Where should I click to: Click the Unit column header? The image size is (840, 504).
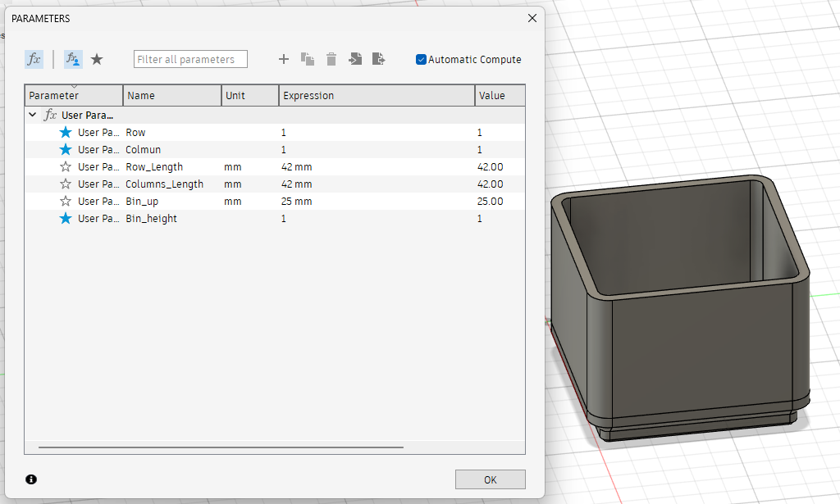pyautogui.click(x=250, y=95)
